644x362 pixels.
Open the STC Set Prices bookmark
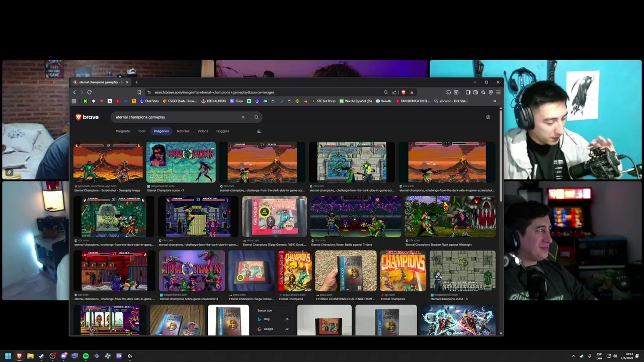pos(324,101)
